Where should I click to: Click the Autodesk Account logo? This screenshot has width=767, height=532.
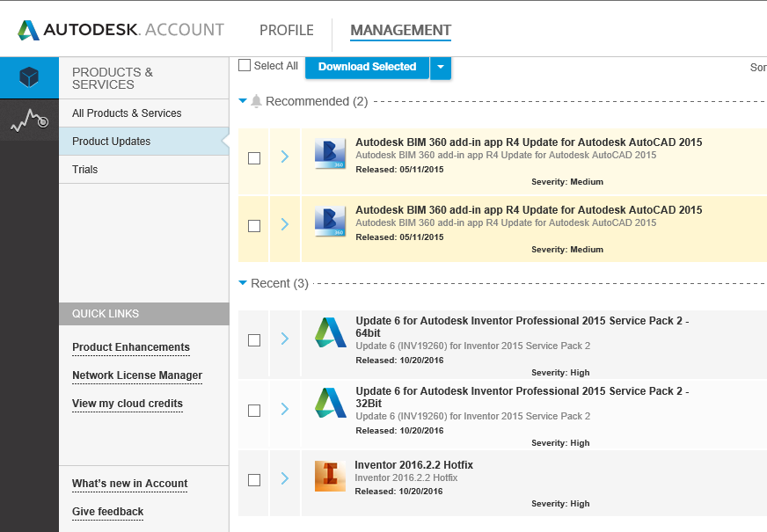(x=121, y=30)
